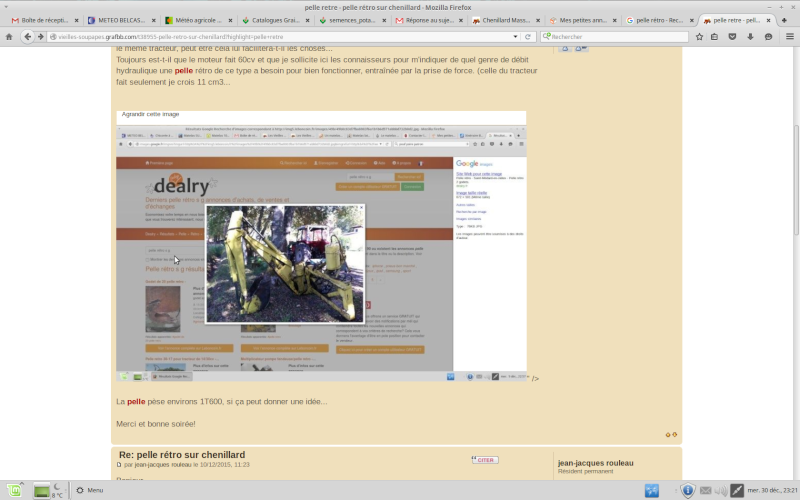The image size is (800, 500).
Task: Click highlighted 'pelle' in 'La pelle pèse environs'
Action: [x=136, y=402]
